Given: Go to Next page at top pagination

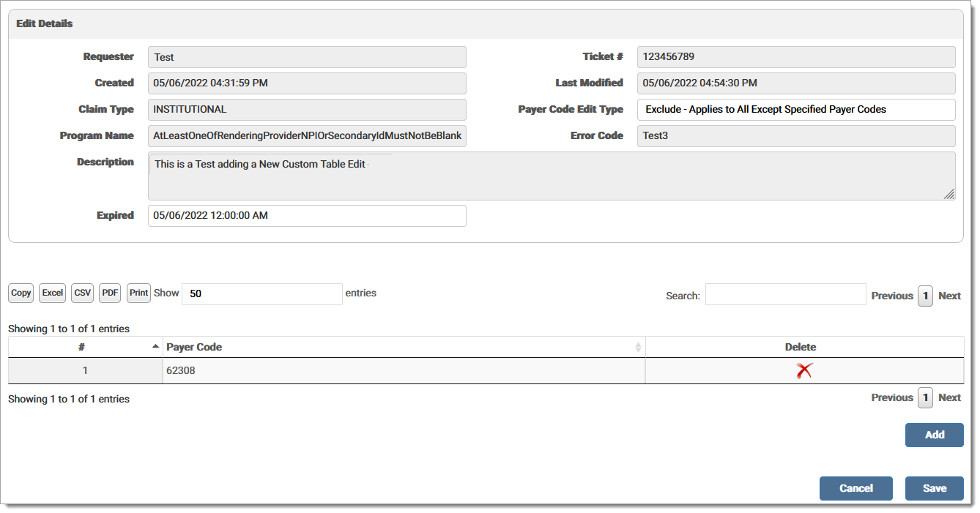Looking at the screenshot, I should pyautogui.click(x=949, y=296).
